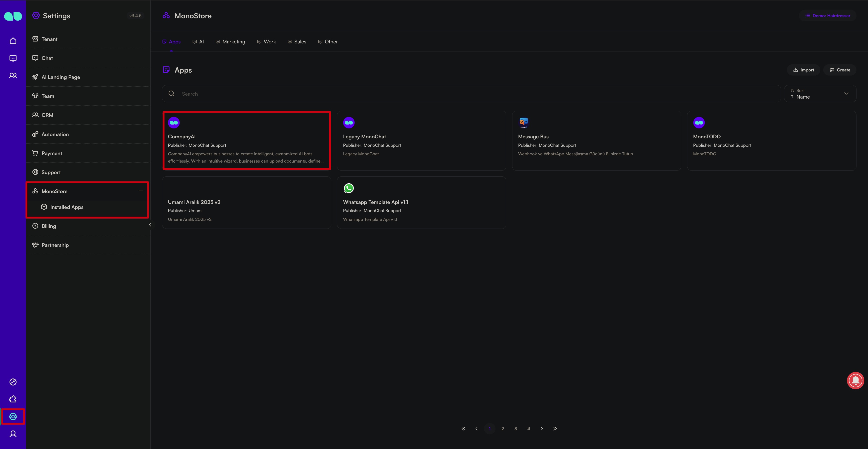The height and width of the screenshot is (449, 868).
Task: Click the Import button
Action: tap(803, 70)
